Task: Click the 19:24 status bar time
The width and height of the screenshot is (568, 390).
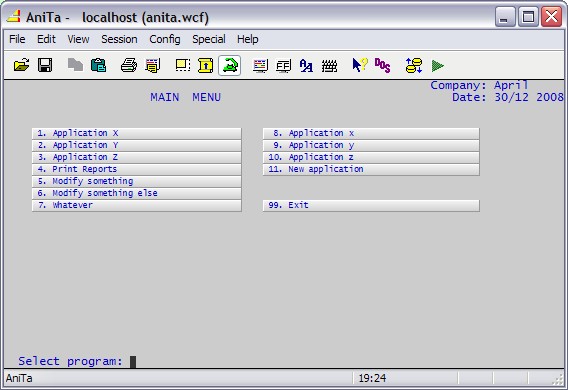Action: (372, 378)
